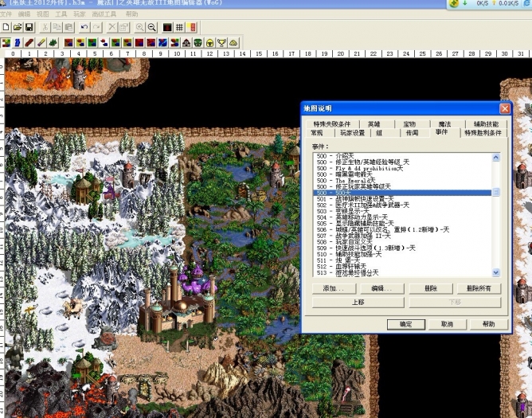Screen dimensions: 532x418
Task: Click the Save floppy disk icon
Action: point(29,27)
